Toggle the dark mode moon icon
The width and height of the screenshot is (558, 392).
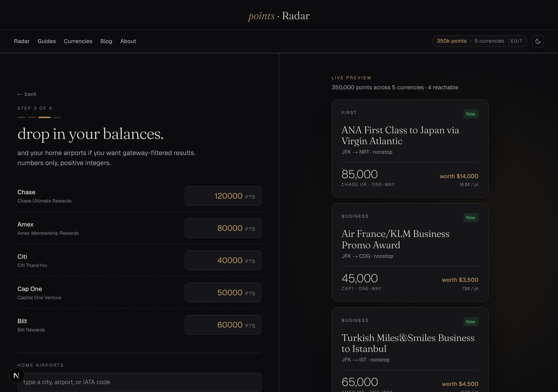click(x=538, y=41)
